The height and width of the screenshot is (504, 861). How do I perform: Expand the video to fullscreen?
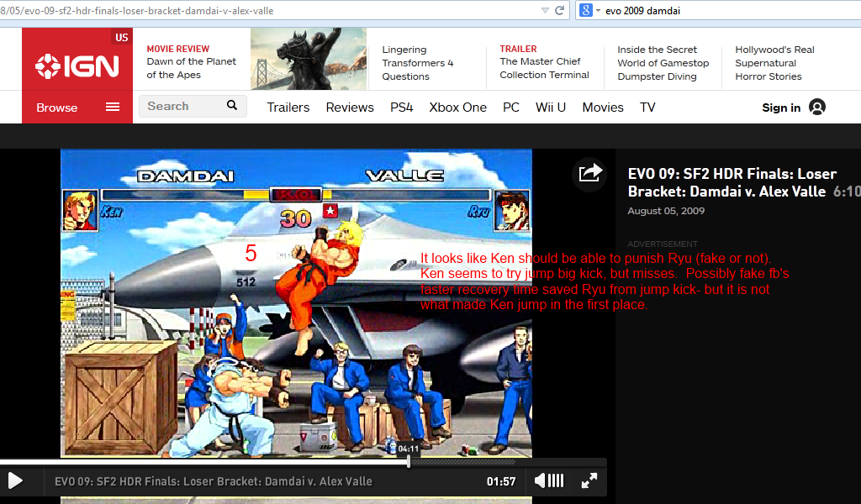tap(589, 481)
